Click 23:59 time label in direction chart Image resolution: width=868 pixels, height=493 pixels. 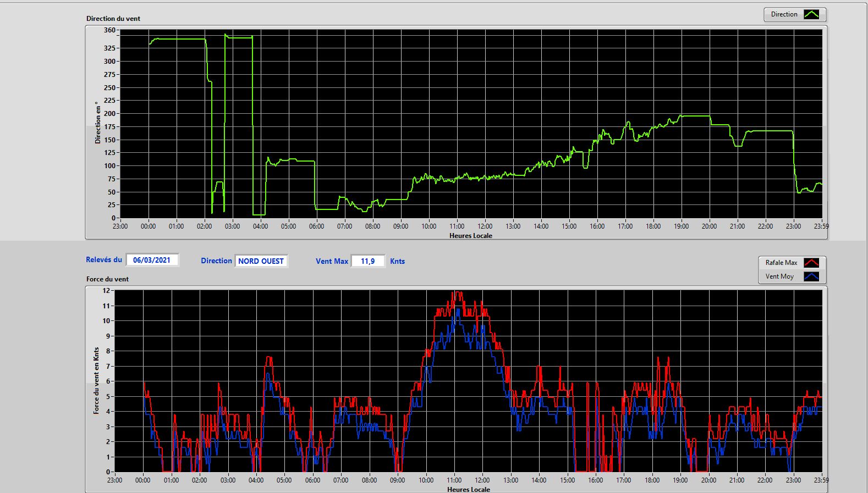(x=821, y=226)
